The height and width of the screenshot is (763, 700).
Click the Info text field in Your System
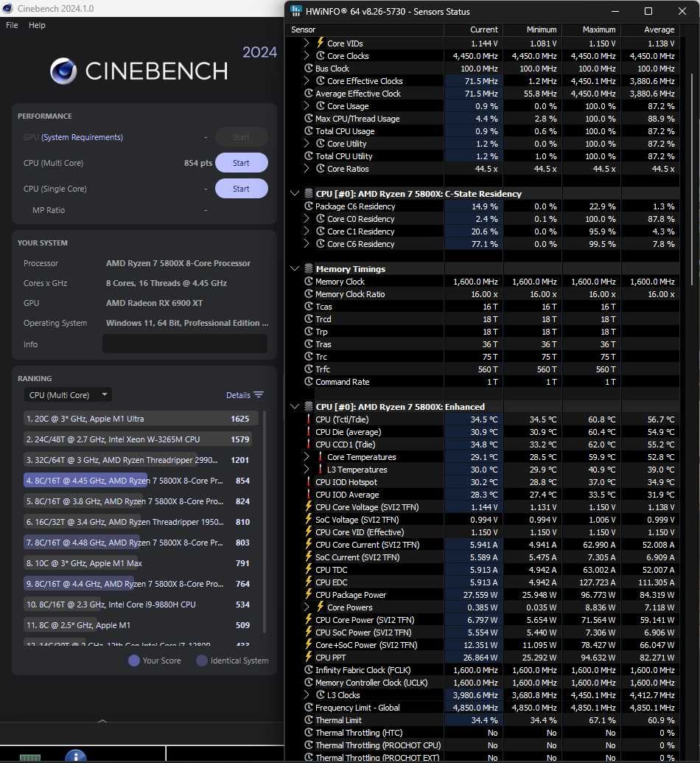185,344
